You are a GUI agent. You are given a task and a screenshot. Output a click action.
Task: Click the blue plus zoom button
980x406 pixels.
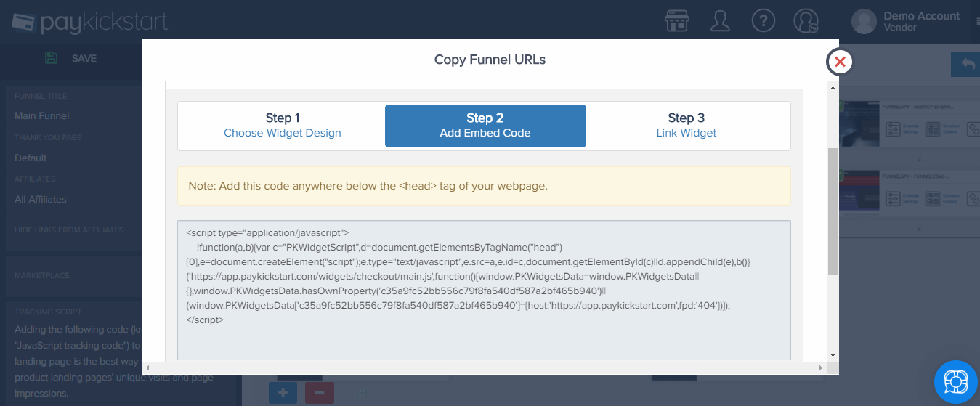click(283, 393)
